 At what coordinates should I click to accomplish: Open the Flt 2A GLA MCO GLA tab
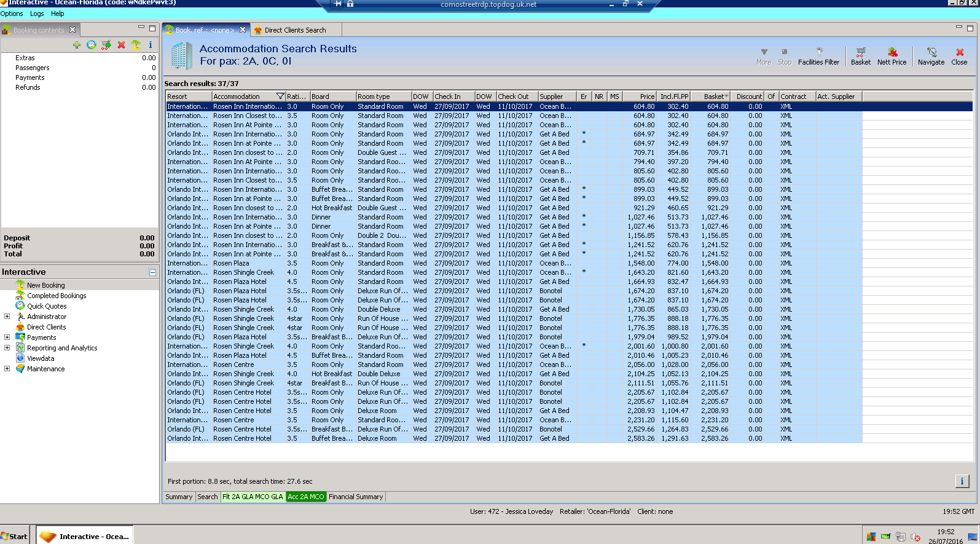tap(253, 497)
